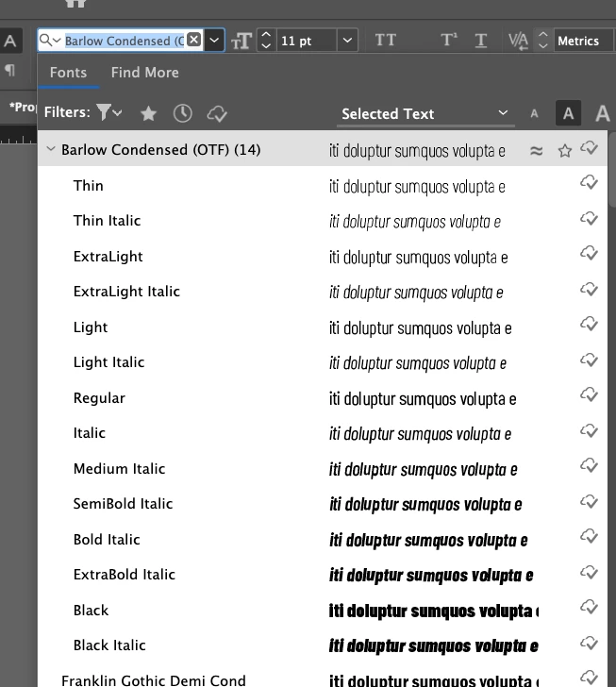Choose the SemiBold Italic font style

(x=323, y=504)
